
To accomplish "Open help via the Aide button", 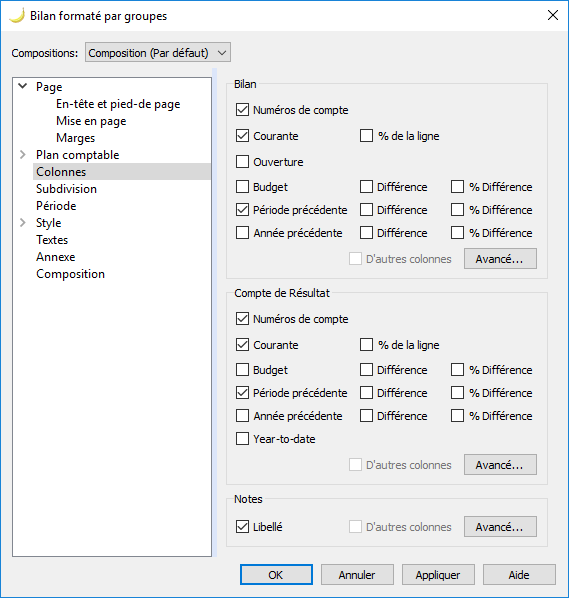I will tap(519, 575).
